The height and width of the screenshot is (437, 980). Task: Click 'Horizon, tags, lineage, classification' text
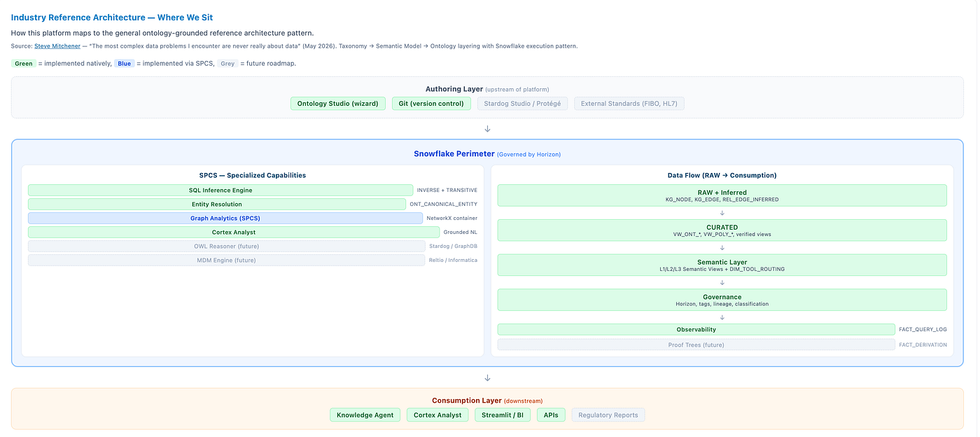click(x=722, y=304)
